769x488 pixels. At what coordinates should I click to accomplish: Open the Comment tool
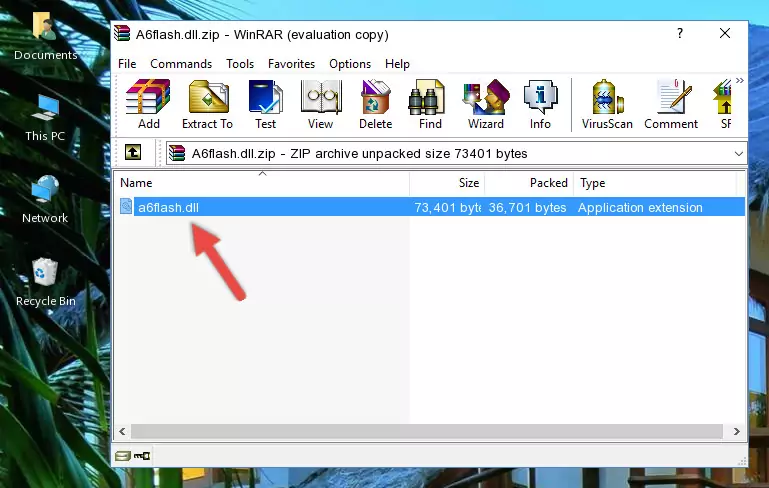pyautogui.click(x=671, y=104)
